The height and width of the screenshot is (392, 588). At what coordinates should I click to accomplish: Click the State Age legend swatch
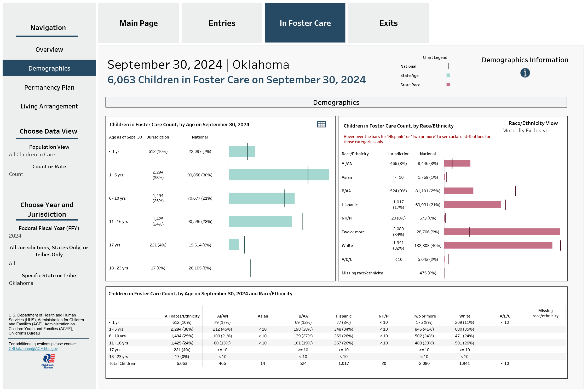[x=448, y=76]
